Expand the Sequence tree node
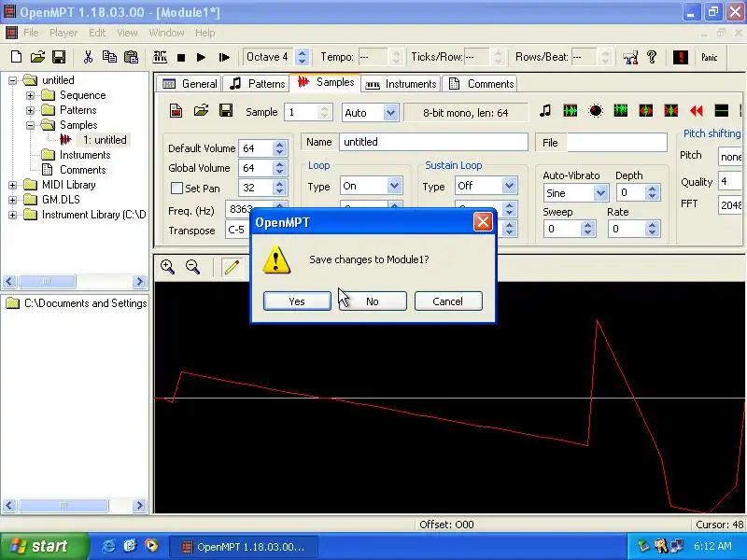This screenshot has width=747, height=560. click(x=31, y=95)
